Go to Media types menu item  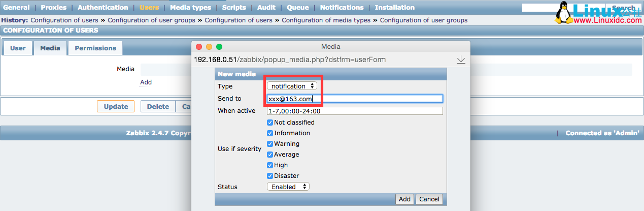coord(190,8)
